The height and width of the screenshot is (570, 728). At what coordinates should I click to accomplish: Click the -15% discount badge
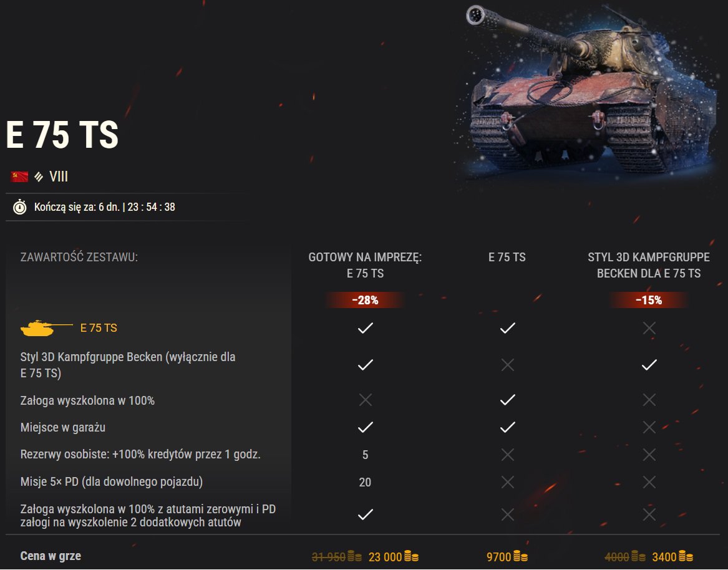649,301
